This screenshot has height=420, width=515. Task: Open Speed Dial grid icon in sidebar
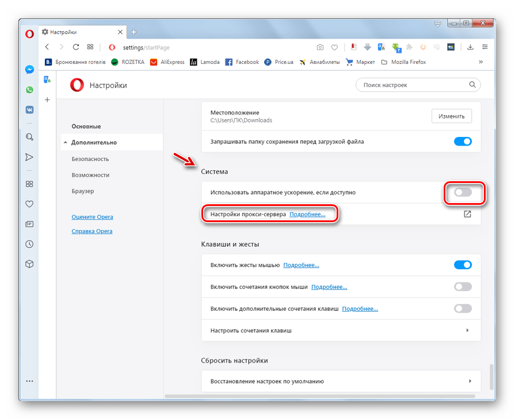pyautogui.click(x=29, y=184)
